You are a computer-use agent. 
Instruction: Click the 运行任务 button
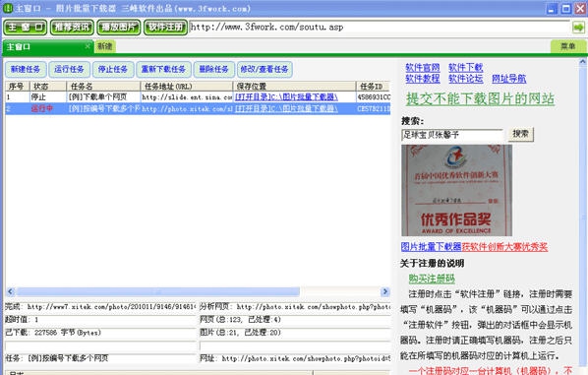coord(70,70)
